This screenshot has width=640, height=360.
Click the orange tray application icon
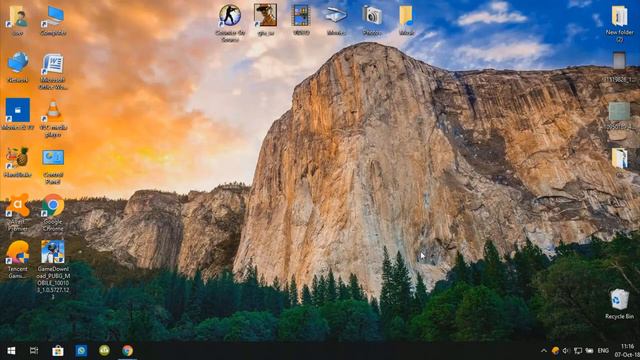point(555,351)
